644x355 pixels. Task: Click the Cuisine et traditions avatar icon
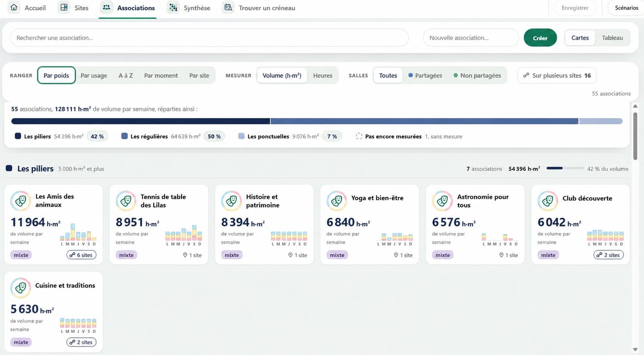coord(21,288)
